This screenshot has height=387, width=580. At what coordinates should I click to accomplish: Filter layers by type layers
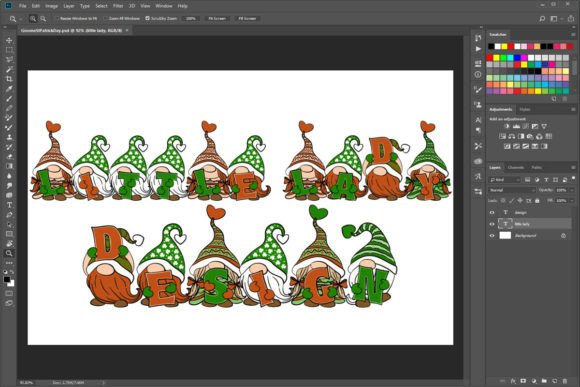[546, 180]
